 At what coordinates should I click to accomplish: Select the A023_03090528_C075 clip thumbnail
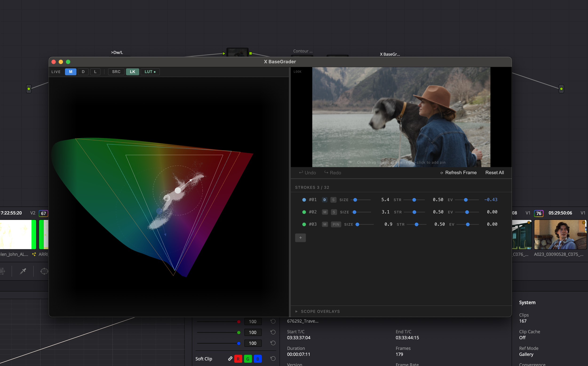coord(560,234)
